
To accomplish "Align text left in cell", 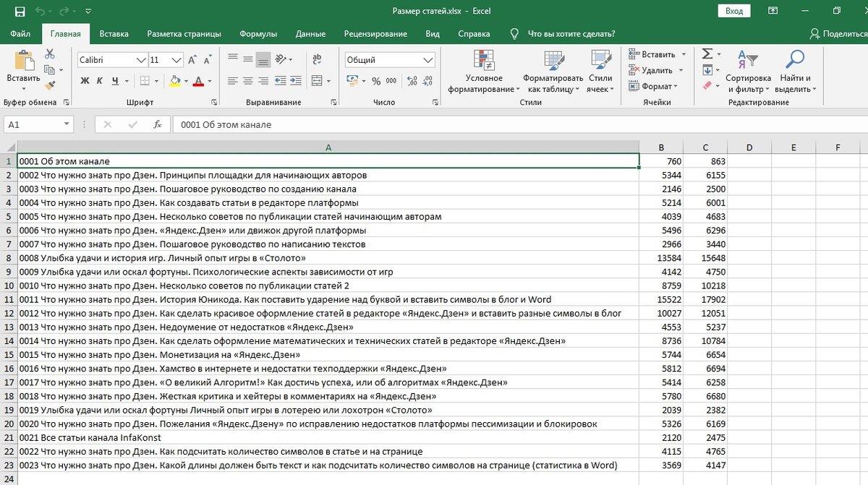I will 232,81.
